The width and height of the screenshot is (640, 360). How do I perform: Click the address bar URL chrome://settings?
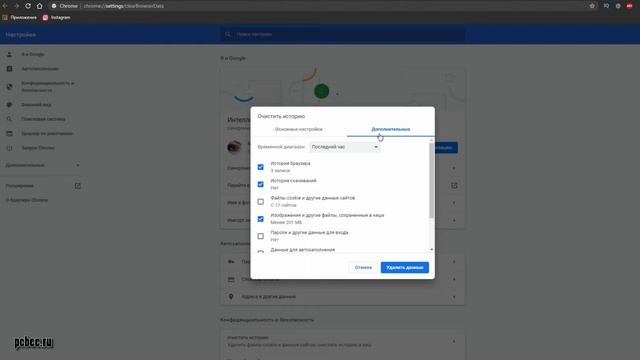tap(124, 6)
